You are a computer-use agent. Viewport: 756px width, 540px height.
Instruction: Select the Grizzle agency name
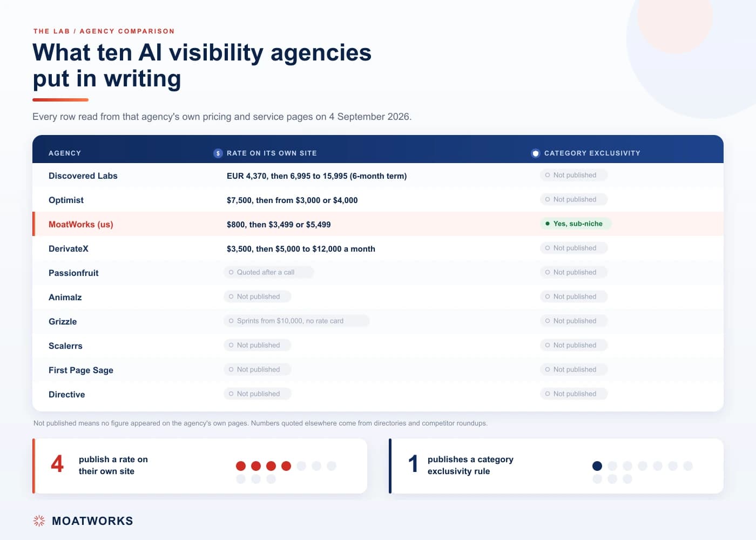(63, 321)
